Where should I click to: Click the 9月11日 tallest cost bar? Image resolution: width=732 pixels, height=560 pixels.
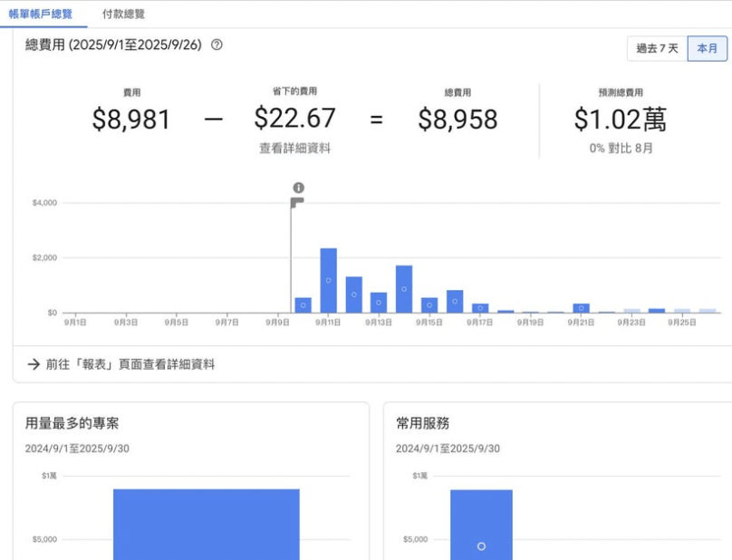coord(329,280)
